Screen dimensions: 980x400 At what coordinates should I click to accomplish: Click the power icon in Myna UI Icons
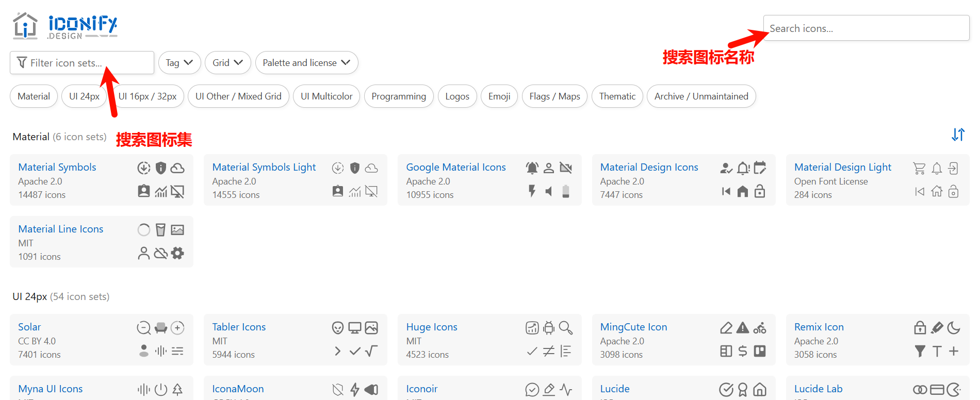161,390
